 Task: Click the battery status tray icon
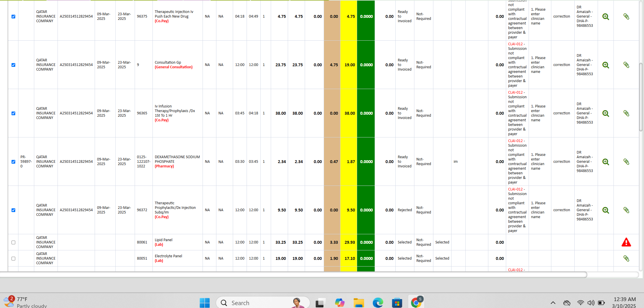[x=601, y=303]
